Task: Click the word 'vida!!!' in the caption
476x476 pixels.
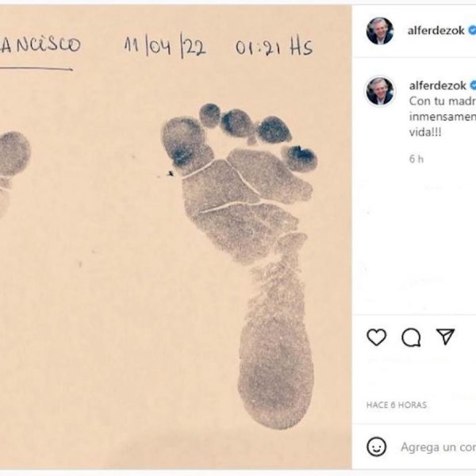Action: (425, 132)
